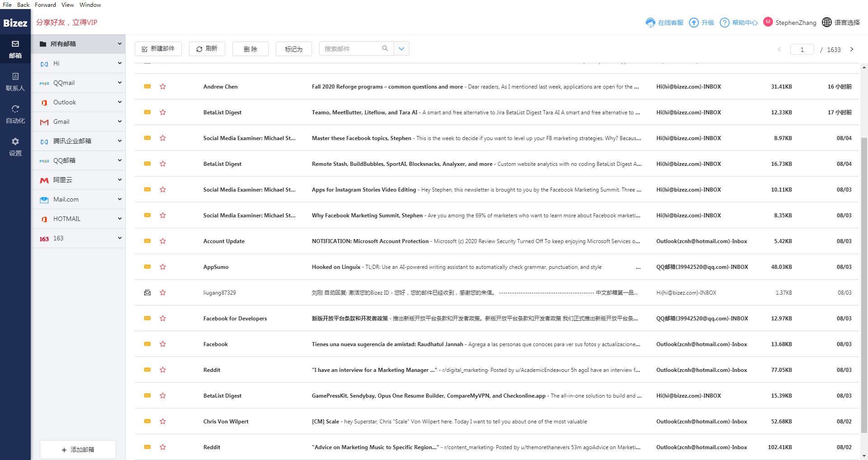868x460 pixels.
Task: Expand the 腾讯企业邮箱 mailbox chevron
Action: pyautogui.click(x=120, y=141)
